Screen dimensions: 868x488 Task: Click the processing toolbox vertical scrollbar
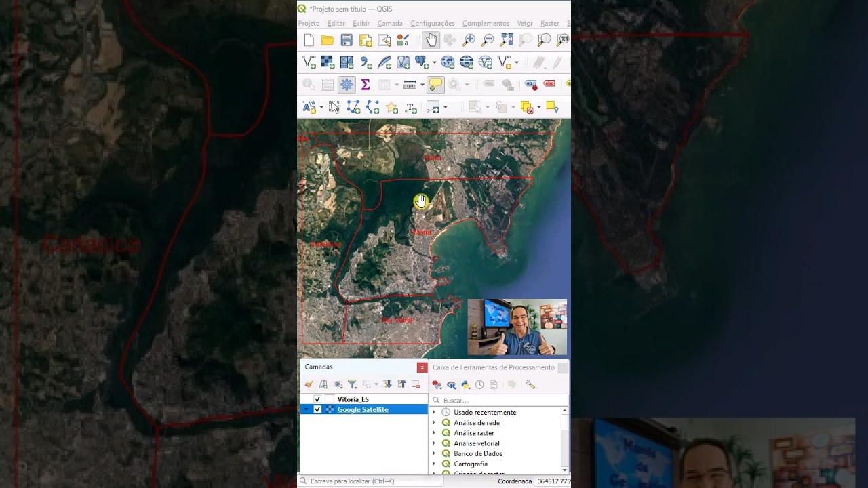pos(564,441)
